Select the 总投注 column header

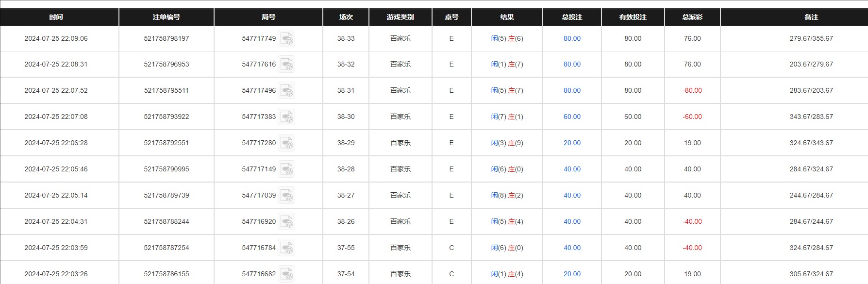[572, 17]
